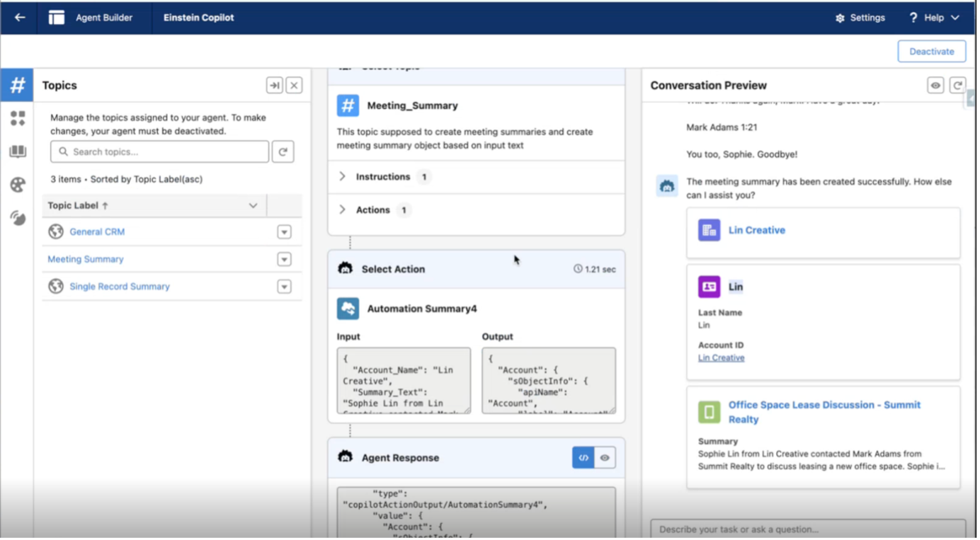Open the Topic Label column dropdown chevron

point(253,206)
